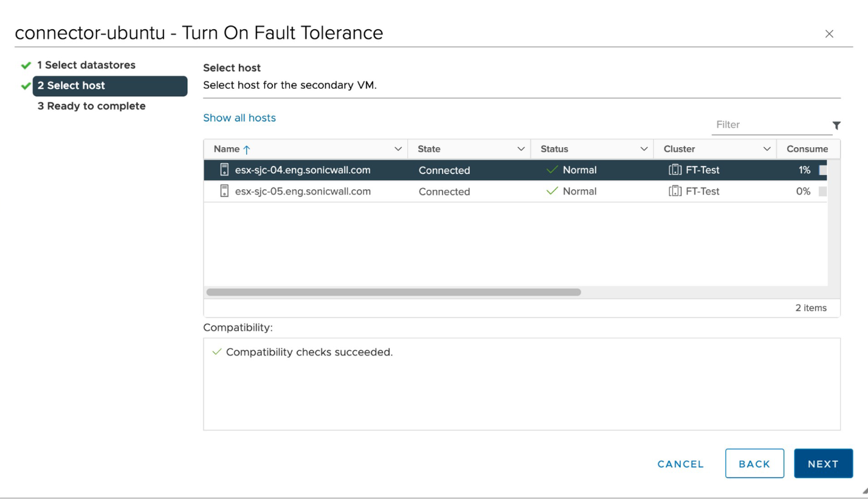Viewport: 868px width, 500px height.
Task: Click the Name column sort arrow
Action: (x=246, y=150)
